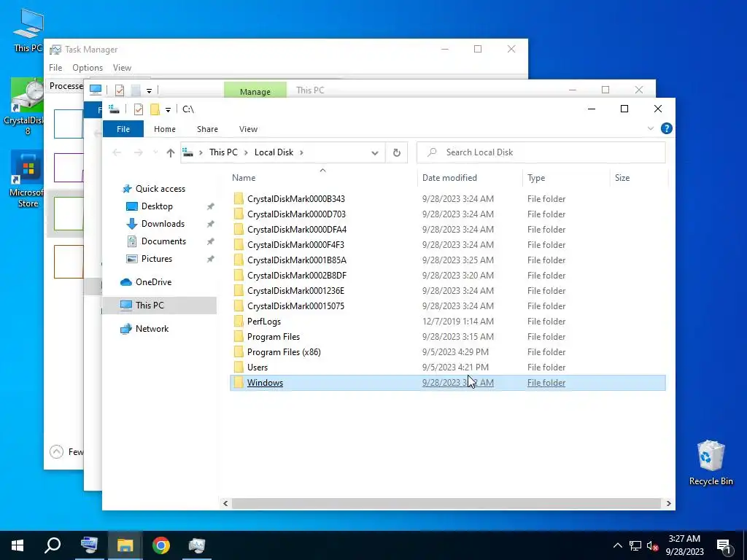The height and width of the screenshot is (560, 747).
Task: Expand the ribbon with the chevron arrow
Action: (x=650, y=128)
